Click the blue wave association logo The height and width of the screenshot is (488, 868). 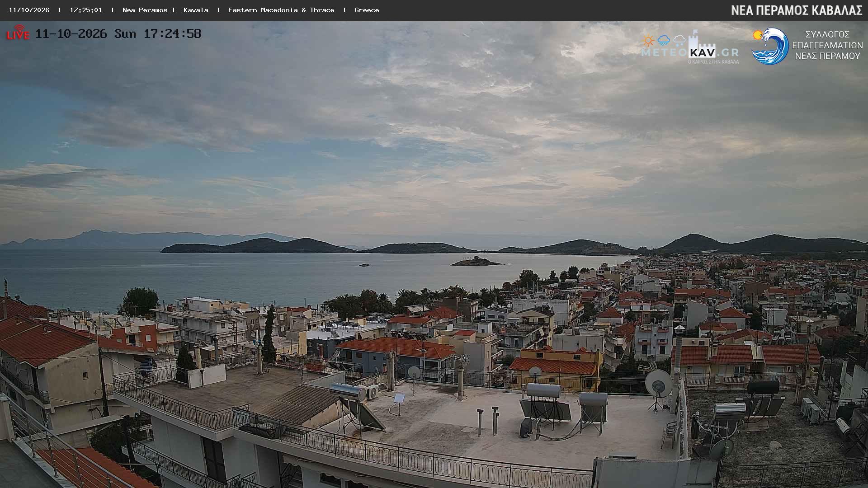[770, 46]
